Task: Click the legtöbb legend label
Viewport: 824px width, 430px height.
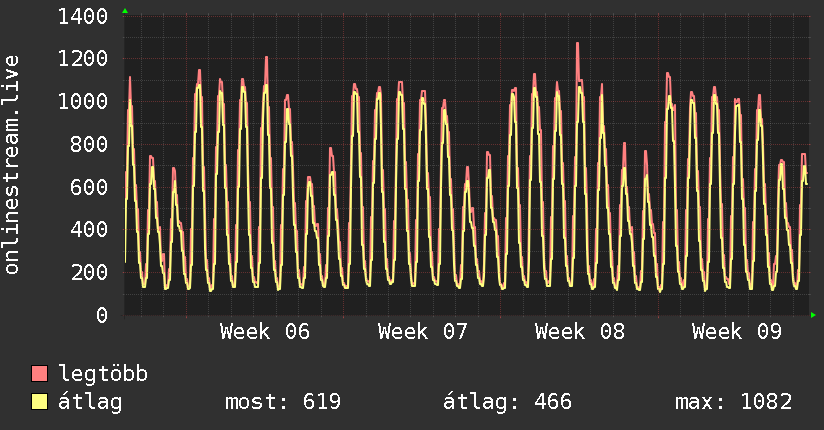Action: pyautogui.click(x=103, y=374)
